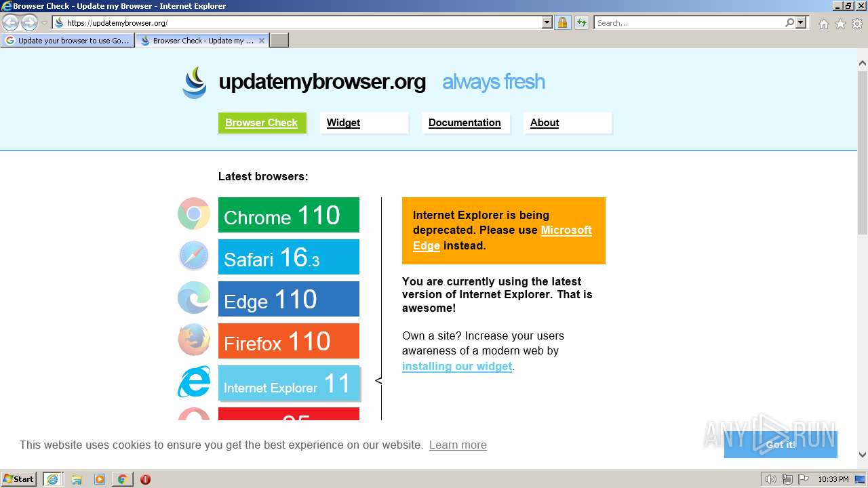Screen dimensions: 868x488
Task: Click the Chrome browser logo icon
Action: pos(194,214)
